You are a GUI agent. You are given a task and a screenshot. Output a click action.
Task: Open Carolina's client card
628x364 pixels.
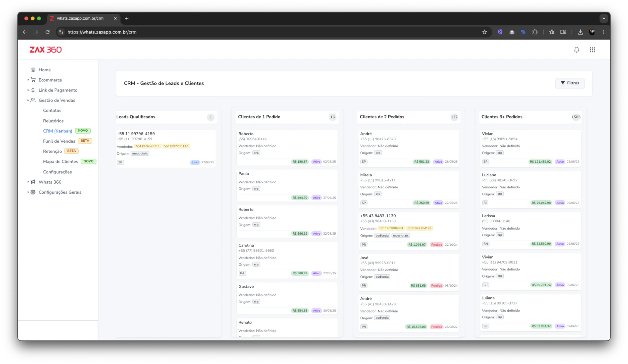tap(287, 259)
